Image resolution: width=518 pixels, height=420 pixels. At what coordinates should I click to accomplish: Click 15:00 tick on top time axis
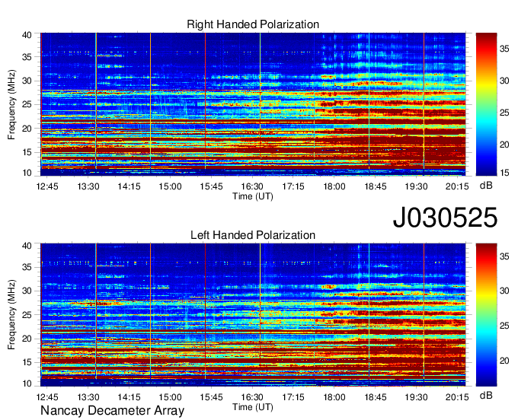170,186
